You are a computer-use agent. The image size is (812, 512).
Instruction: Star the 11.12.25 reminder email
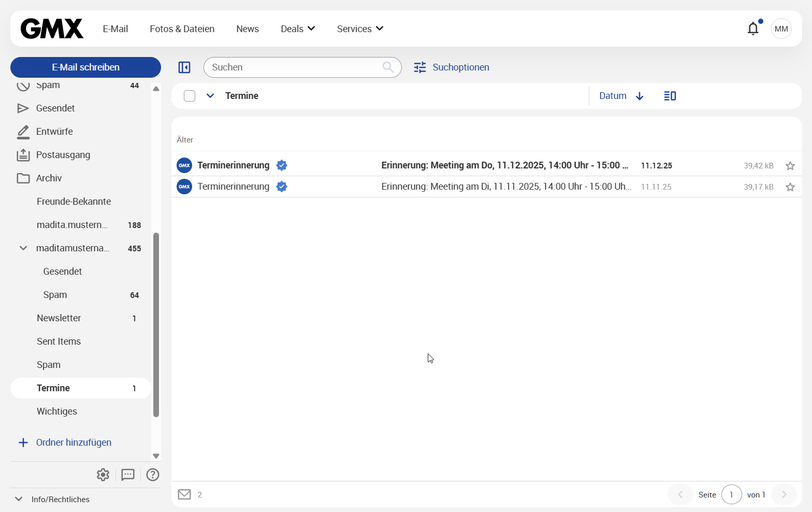[x=790, y=166]
